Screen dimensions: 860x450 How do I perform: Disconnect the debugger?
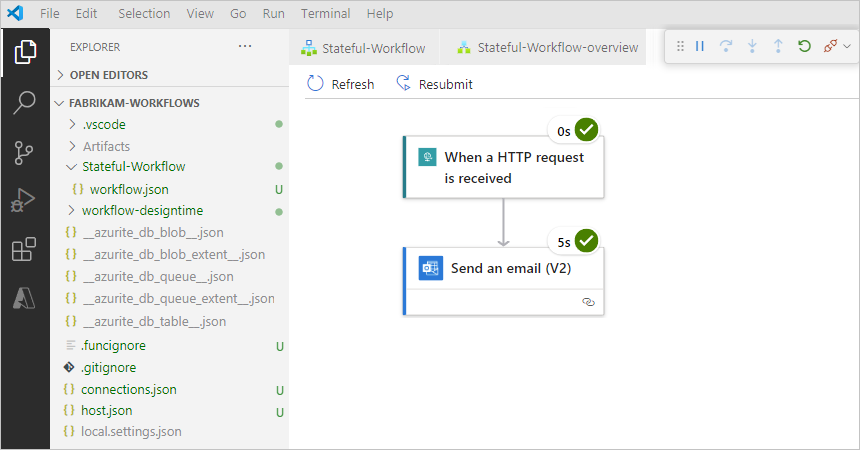point(830,47)
